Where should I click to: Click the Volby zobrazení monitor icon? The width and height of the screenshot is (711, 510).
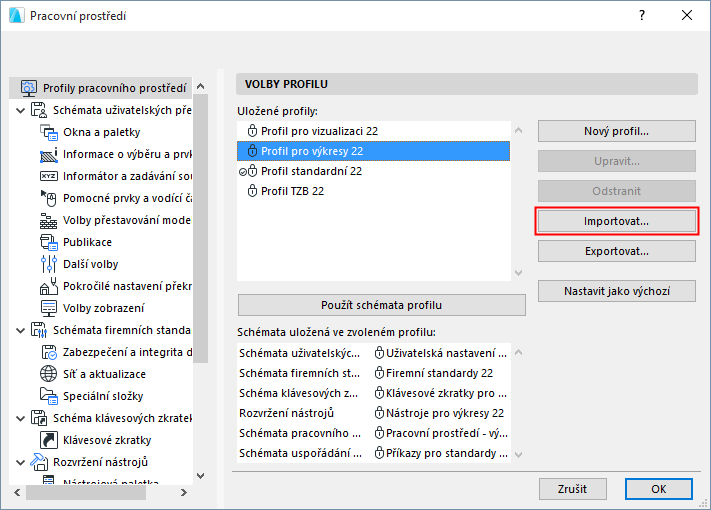[49, 308]
